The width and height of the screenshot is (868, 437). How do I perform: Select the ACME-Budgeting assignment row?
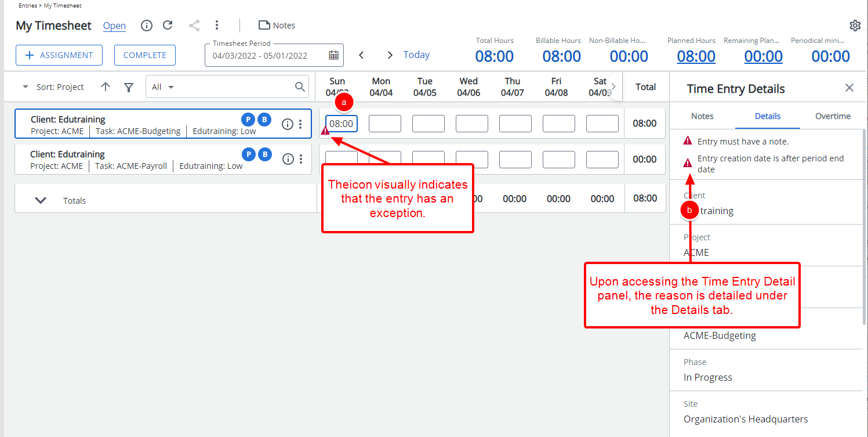point(163,124)
